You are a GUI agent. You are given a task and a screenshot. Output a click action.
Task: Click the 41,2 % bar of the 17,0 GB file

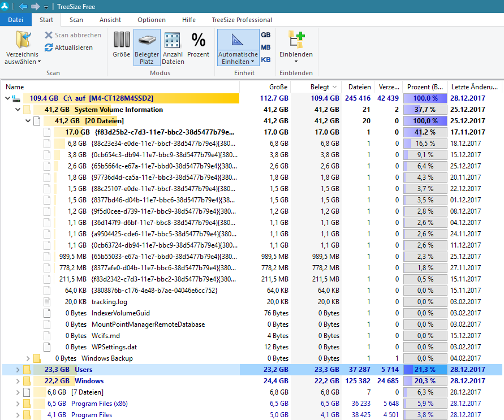pos(425,132)
